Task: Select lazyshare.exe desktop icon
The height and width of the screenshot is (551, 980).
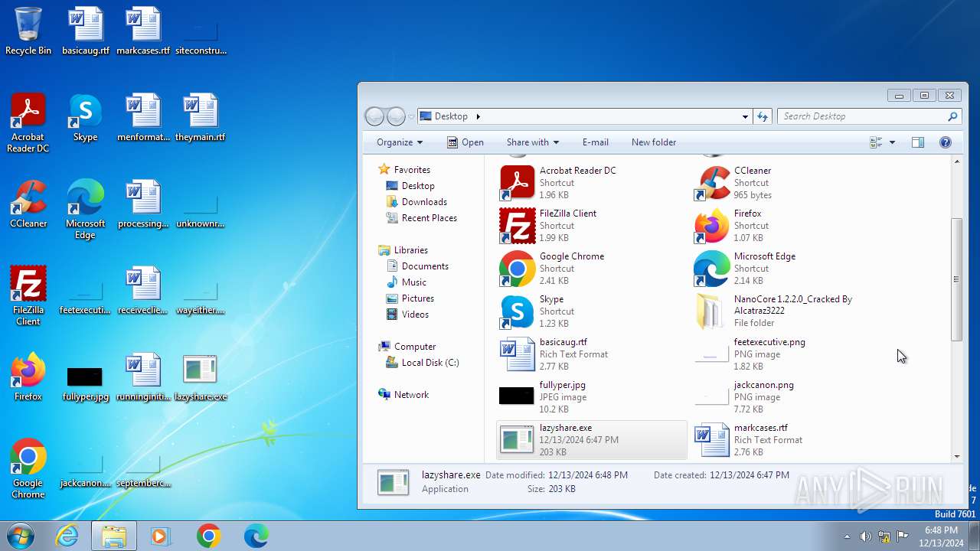Action: click(201, 377)
